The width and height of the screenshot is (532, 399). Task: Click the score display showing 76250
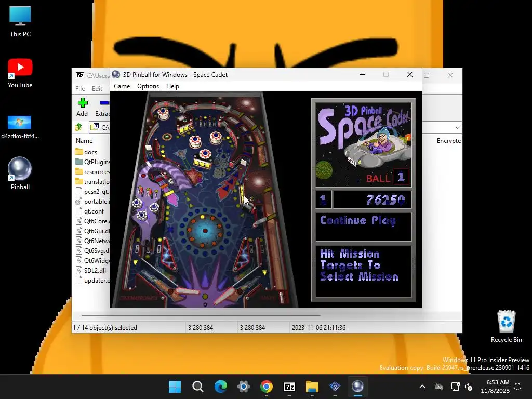click(x=372, y=199)
